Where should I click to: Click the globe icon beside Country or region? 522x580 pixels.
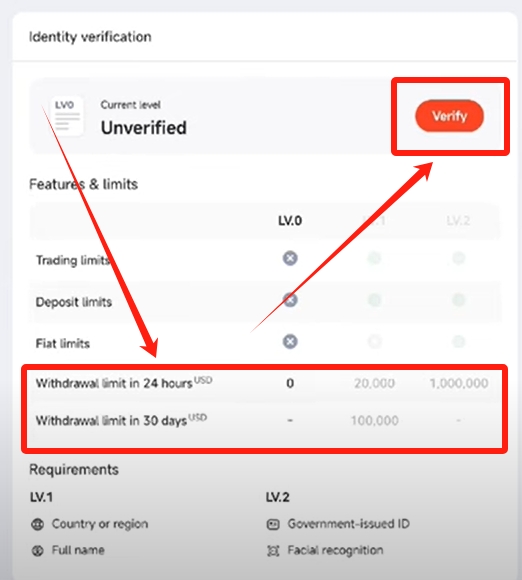tap(37, 524)
